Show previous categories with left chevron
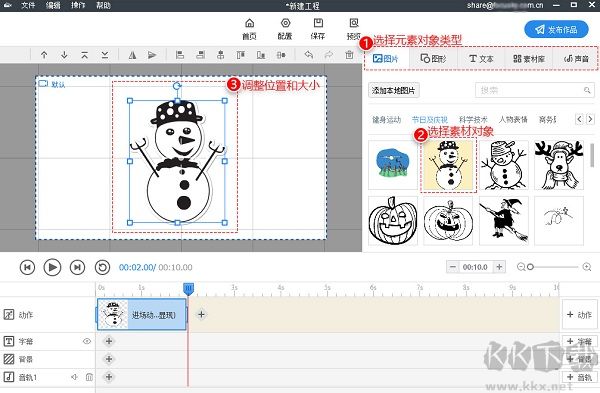The width and height of the screenshot is (600, 393). click(579, 119)
